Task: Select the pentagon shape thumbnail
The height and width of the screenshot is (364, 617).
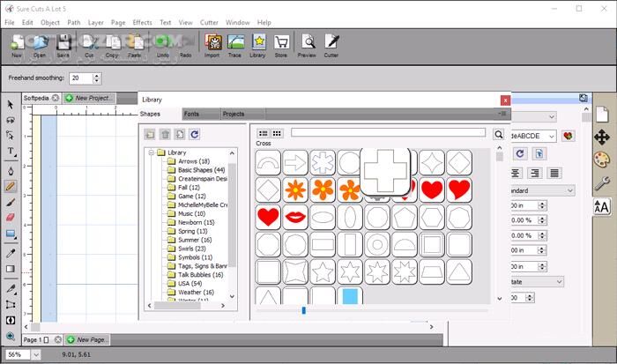Action: (405, 217)
